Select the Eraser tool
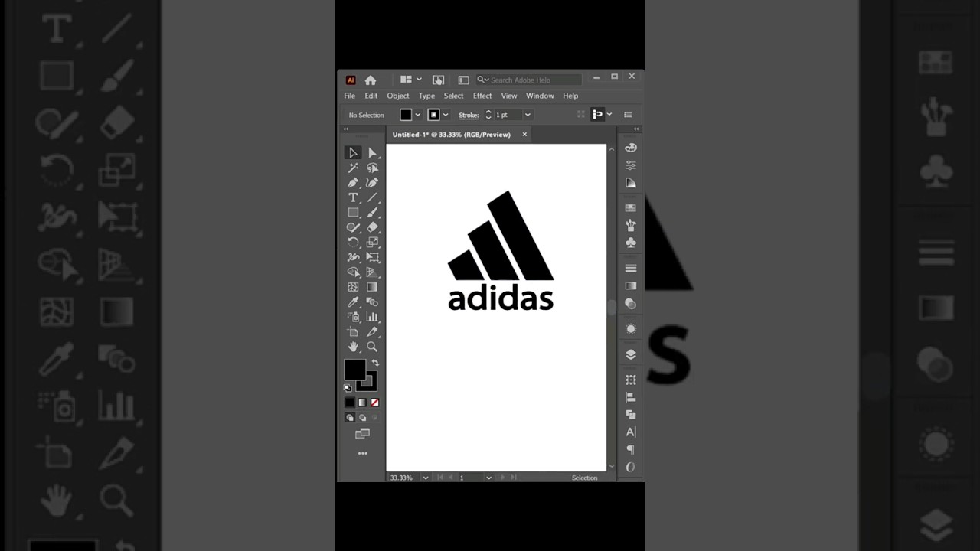 (372, 227)
